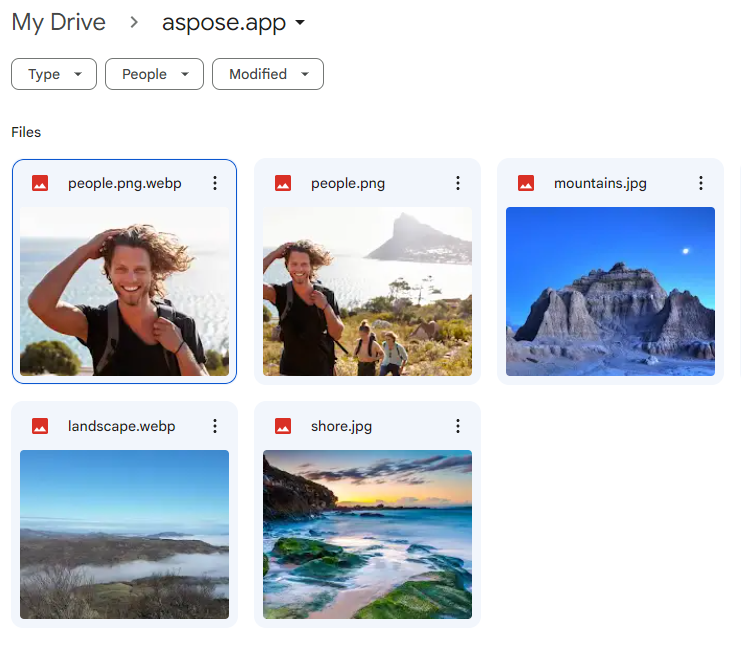Click the file name mountains.jpg
Image resolution: width=741 pixels, height=665 pixels.
(600, 183)
